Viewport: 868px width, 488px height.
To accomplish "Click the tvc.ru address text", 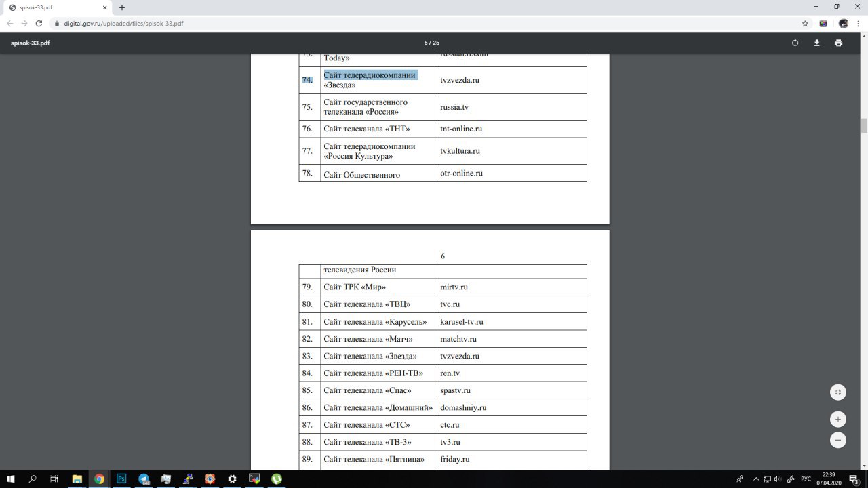I will (450, 304).
